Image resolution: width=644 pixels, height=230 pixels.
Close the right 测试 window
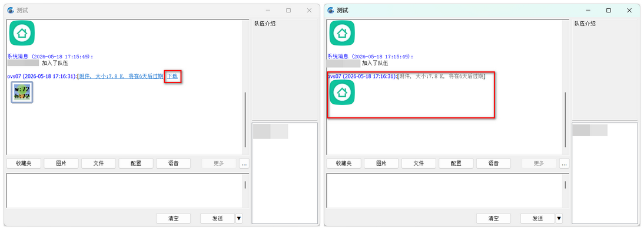(x=629, y=10)
